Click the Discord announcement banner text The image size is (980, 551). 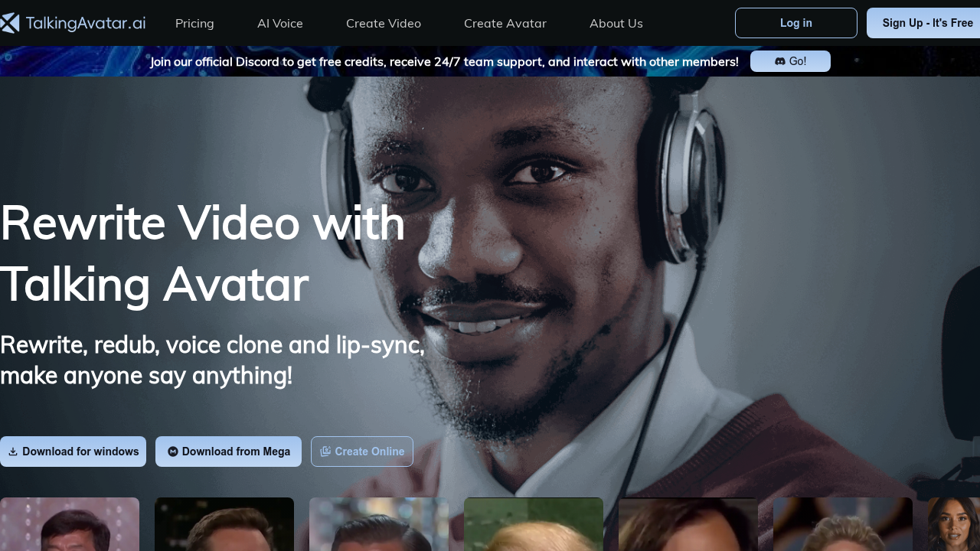tap(444, 61)
